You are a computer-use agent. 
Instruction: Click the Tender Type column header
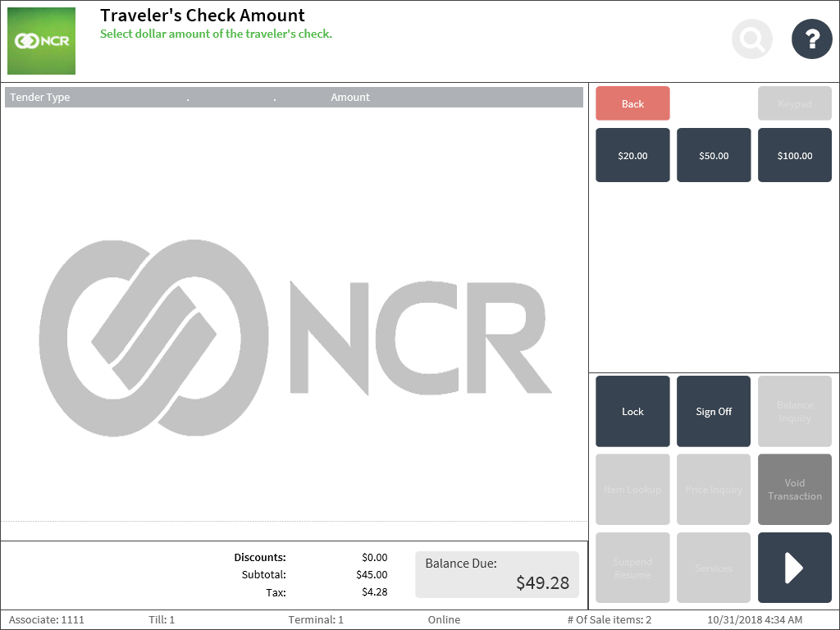click(x=39, y=98)
